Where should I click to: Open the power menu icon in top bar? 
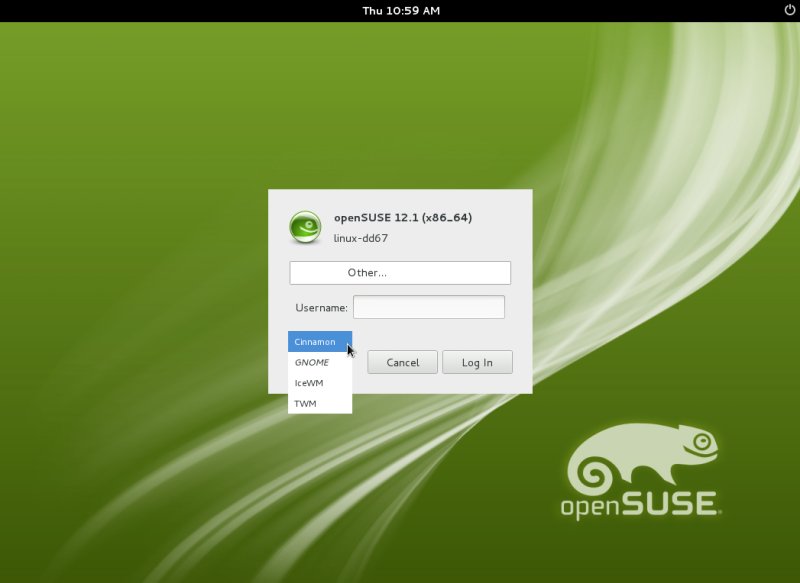789,10
